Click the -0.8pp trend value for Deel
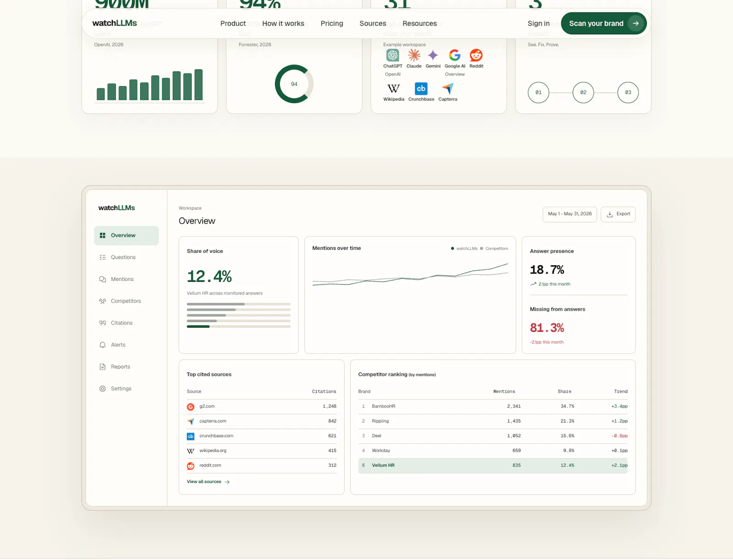733x560 pixels. click(619, 436)
